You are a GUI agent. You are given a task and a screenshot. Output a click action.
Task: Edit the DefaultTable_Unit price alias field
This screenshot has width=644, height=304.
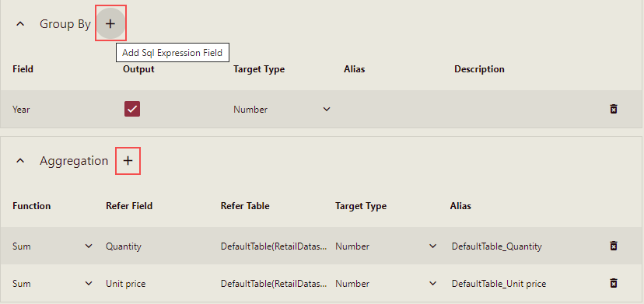(499, 284)
